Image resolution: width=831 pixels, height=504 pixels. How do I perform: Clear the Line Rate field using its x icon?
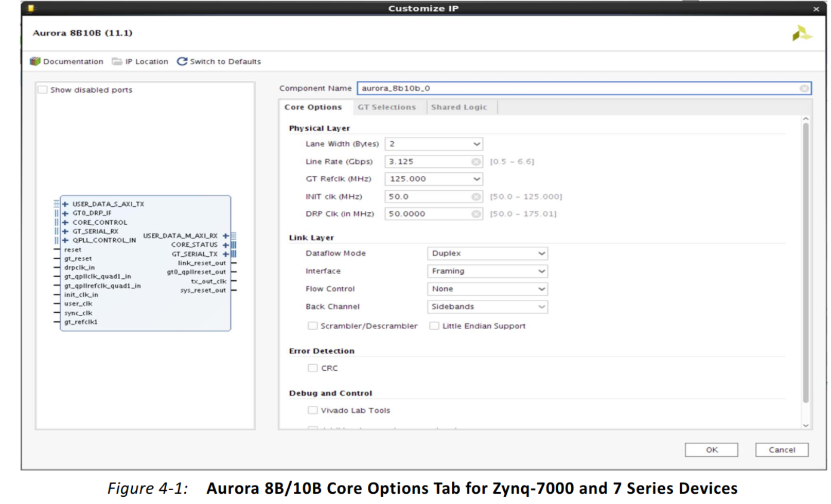476,161
